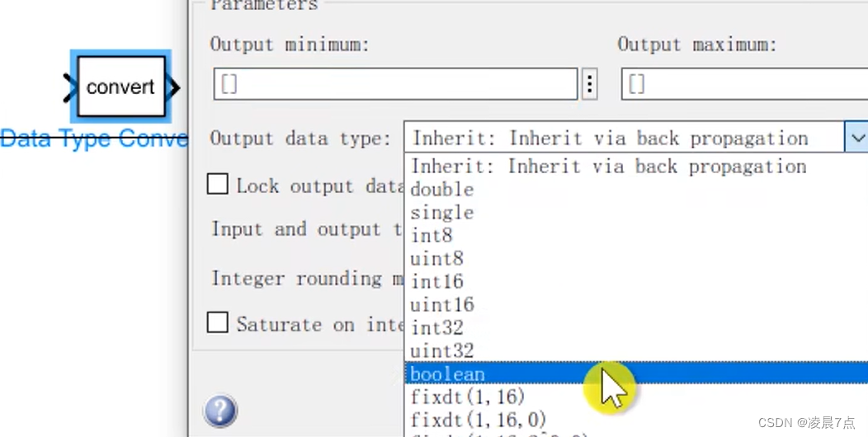The height and width of the screenshot is (437, 868).
Task: Select uint32 data type option
Action: 636,350
